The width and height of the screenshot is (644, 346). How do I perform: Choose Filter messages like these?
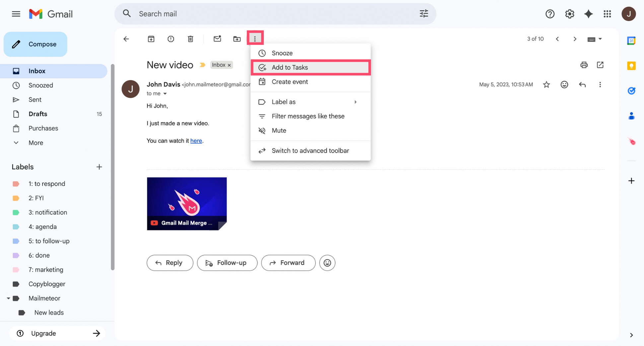click(x=308, y=116)
